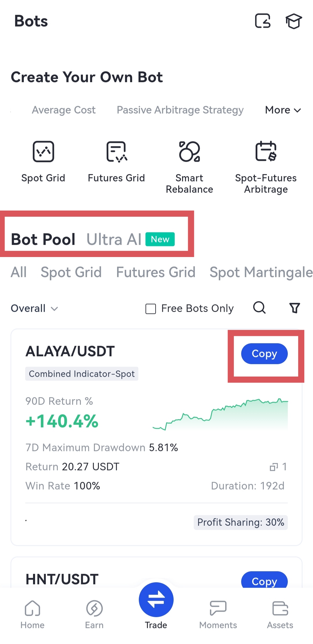The image size is (313, 644).
Task: Select the Smart Rebalance bot icon
Action: click(190, 152)
